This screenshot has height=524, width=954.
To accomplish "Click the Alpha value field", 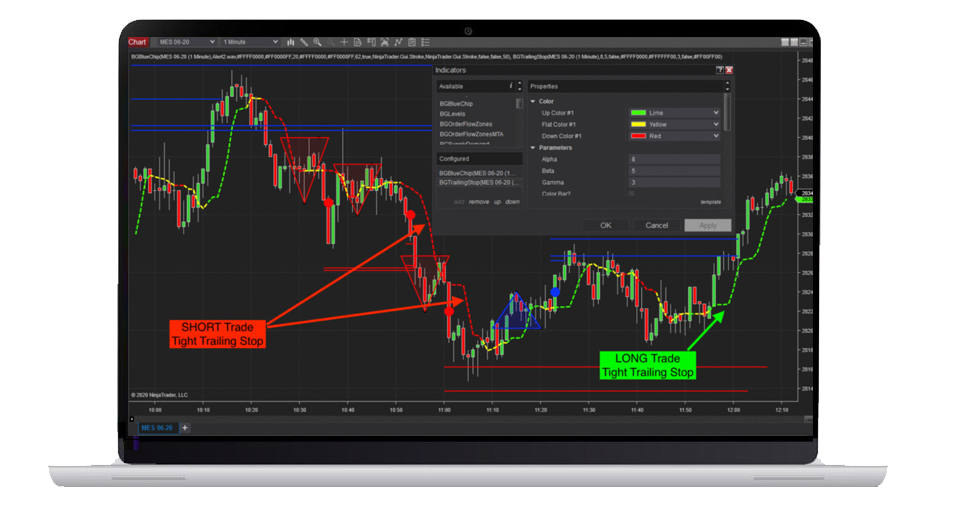I will (675, 159).
